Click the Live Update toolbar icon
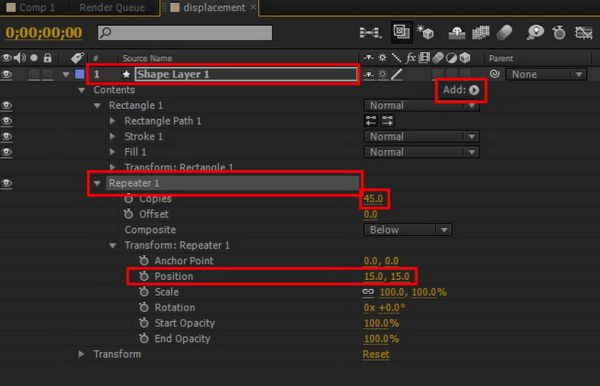The height and width of the screenshot is (386, 600). point(402,32)
